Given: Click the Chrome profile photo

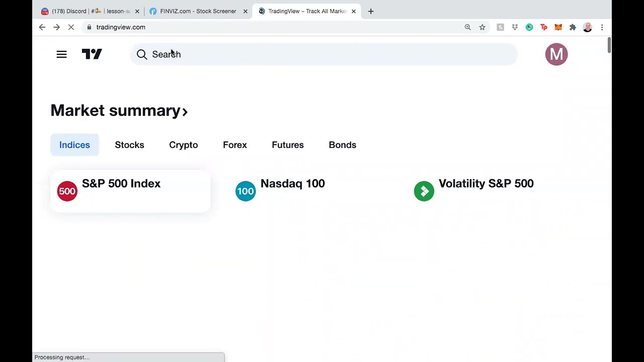Looking at the screenshot, I should 587,27.
